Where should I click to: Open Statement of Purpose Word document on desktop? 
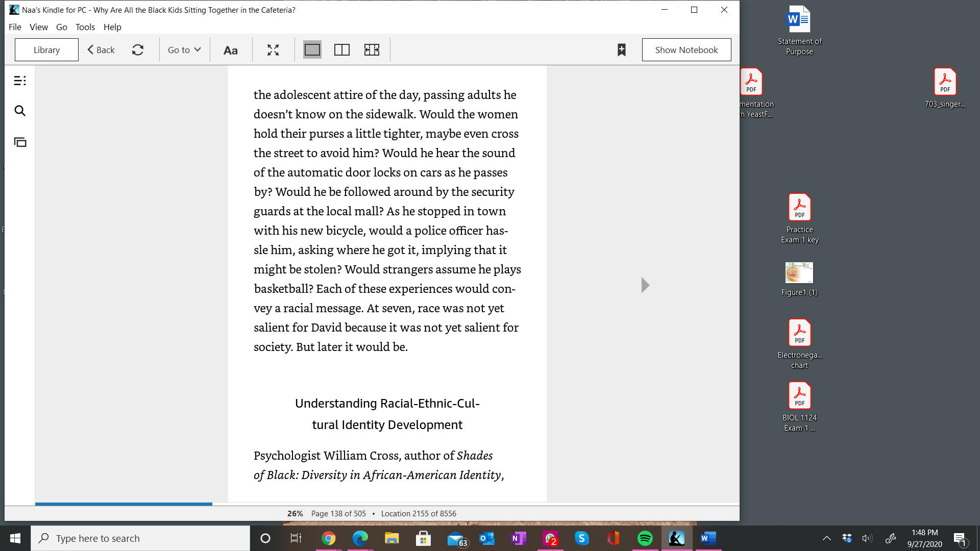799,31
